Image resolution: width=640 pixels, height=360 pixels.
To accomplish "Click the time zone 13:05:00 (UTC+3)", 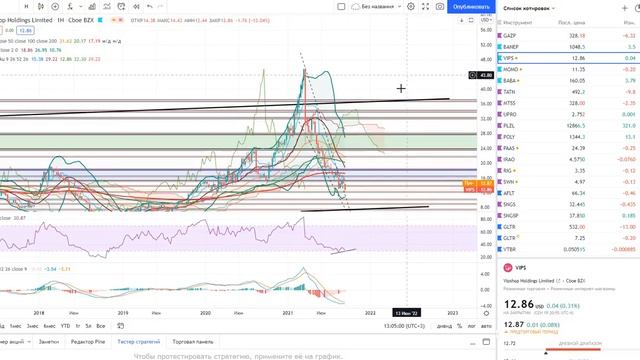I will (x=404, y=326).
